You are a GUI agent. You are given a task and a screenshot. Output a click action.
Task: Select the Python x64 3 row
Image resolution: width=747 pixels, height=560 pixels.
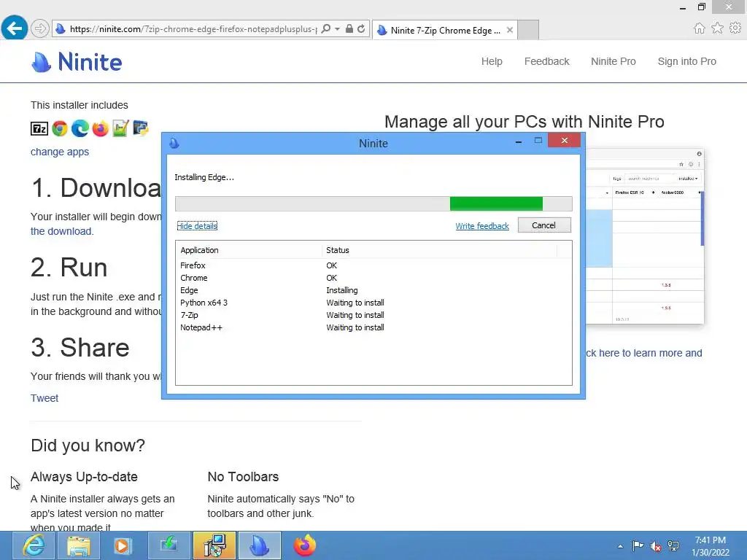[x=373, y=303]
